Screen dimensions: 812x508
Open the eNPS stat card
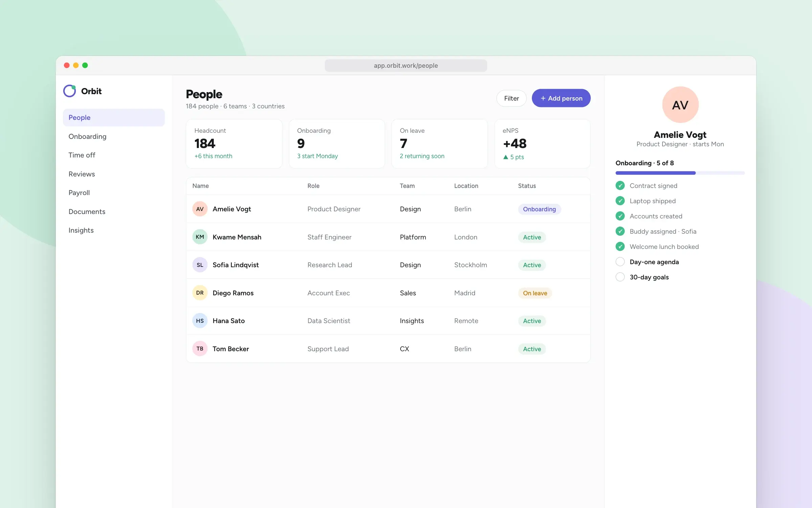pos(542,144)
